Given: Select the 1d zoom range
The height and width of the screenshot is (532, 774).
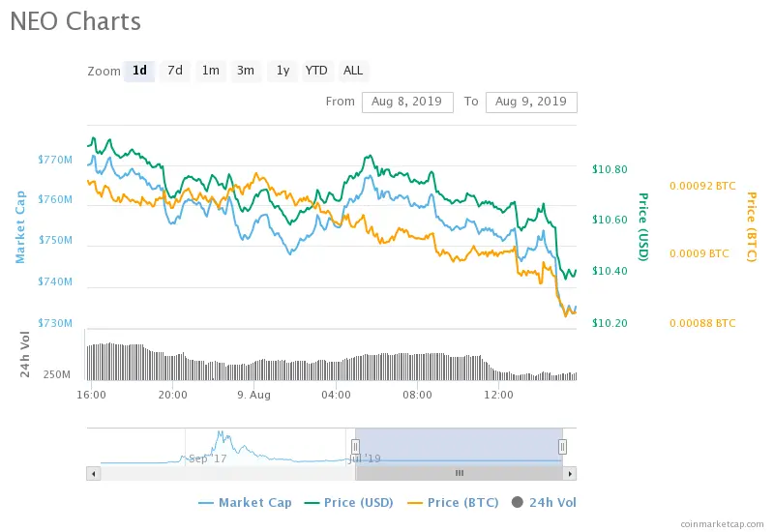Looking at the screenshot, I should pos(139,71).
